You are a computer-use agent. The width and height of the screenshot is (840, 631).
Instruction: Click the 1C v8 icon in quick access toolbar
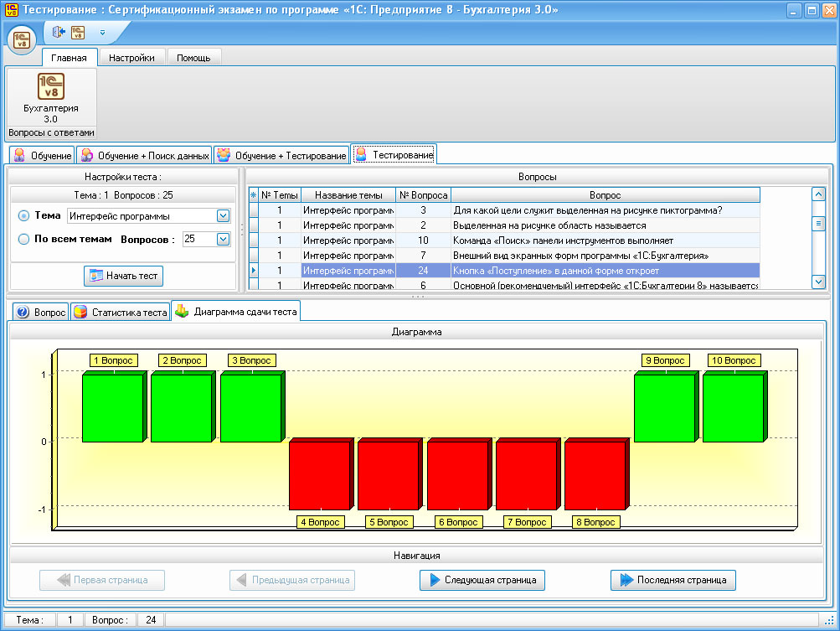click(78, 33)
